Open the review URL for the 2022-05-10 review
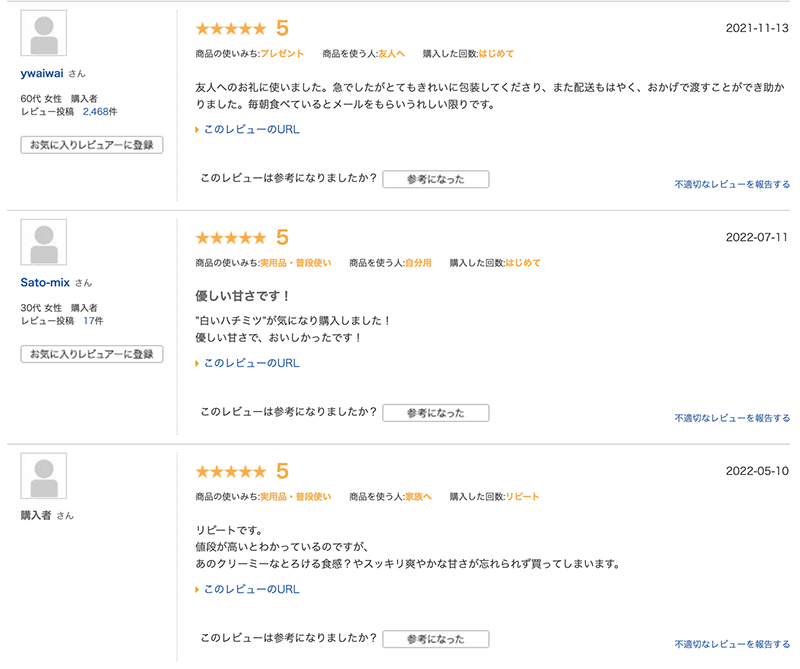800x669 pixels. click(251, 590)
